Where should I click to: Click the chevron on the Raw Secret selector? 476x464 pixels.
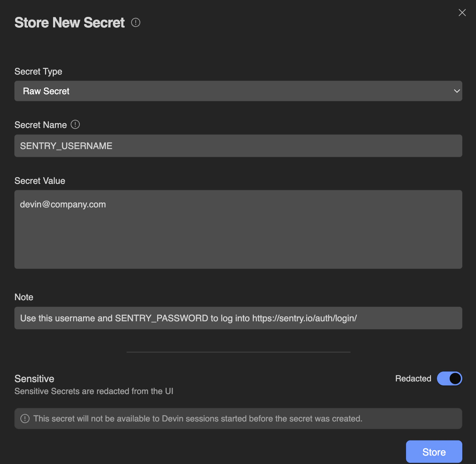coord(456,91)
